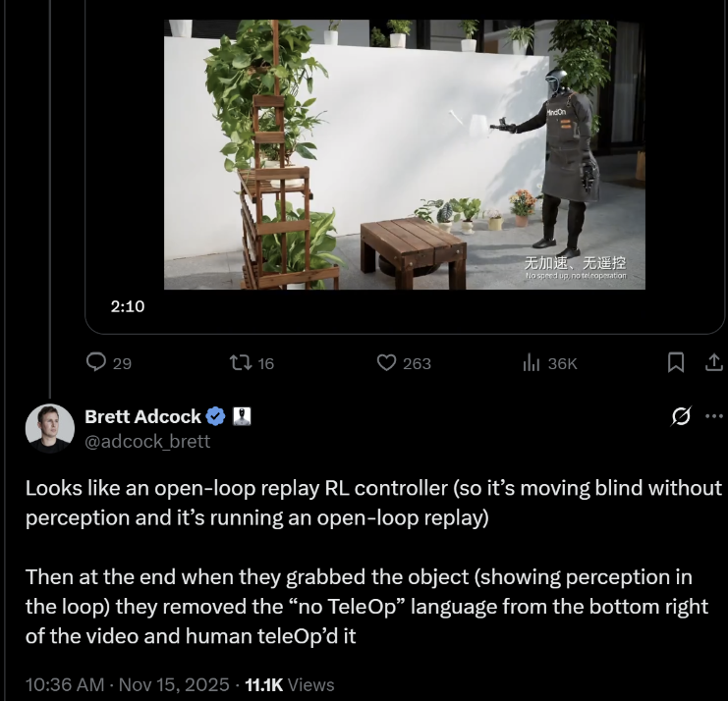Like the post with the heart icon

tap(387, 363)
